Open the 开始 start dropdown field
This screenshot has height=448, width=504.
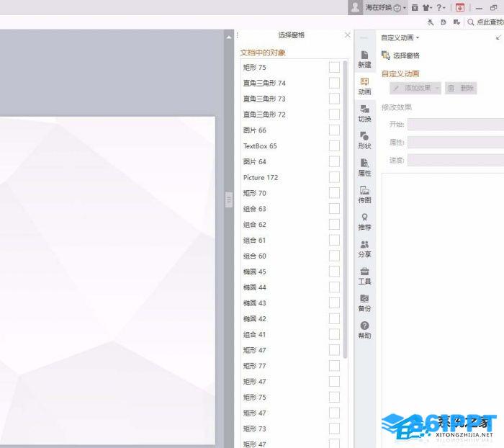coord(456,125)
